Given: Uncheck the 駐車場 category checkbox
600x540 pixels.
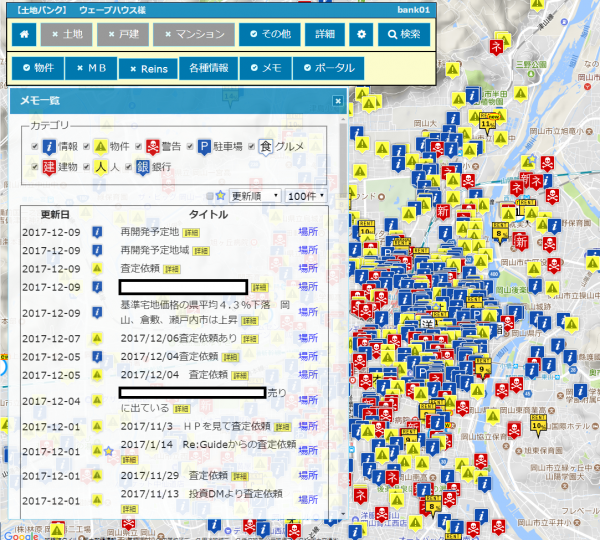Looking at the screenshot, I should tap(190, 147).
